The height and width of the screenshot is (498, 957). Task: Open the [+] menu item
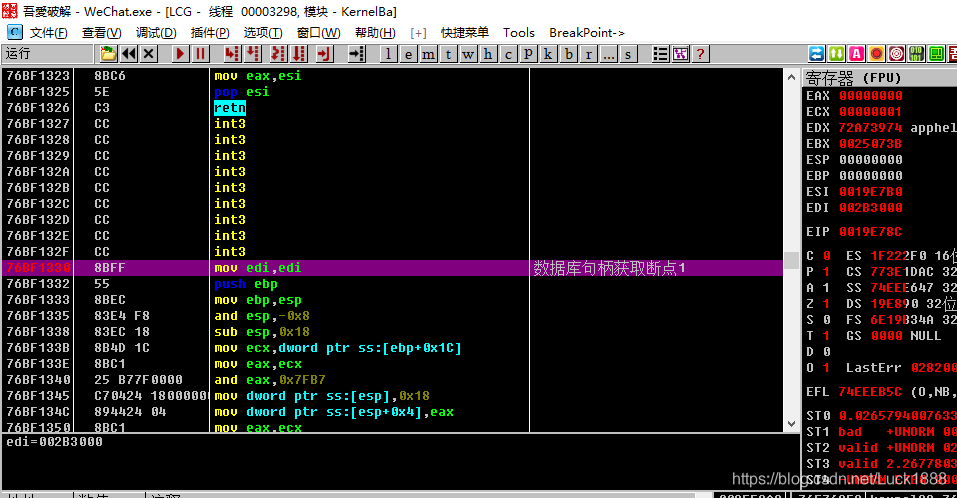point(418,33)
